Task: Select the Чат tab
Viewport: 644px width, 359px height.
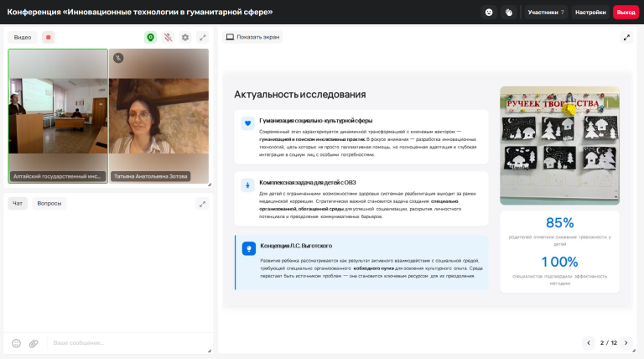Action: 18,203
